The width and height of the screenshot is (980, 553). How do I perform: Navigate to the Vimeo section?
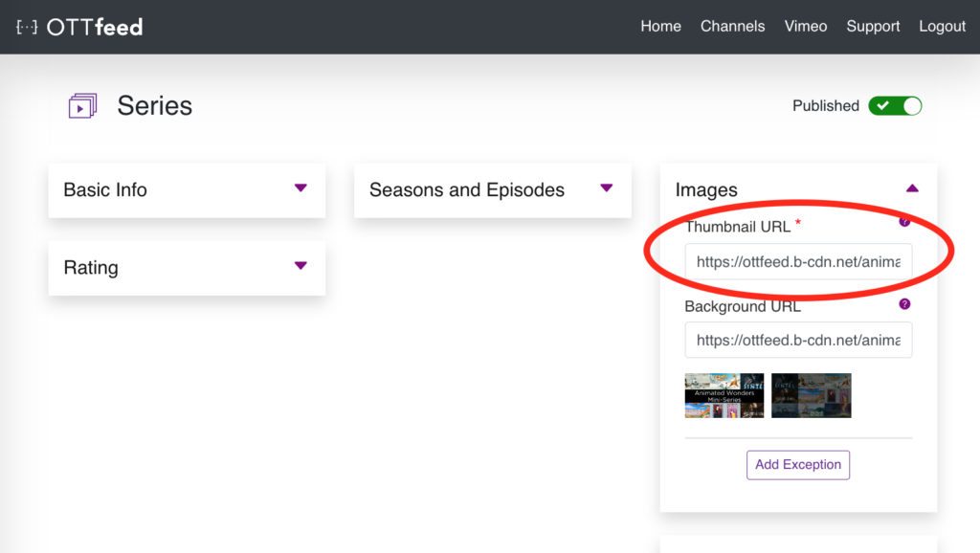point(805,26)
